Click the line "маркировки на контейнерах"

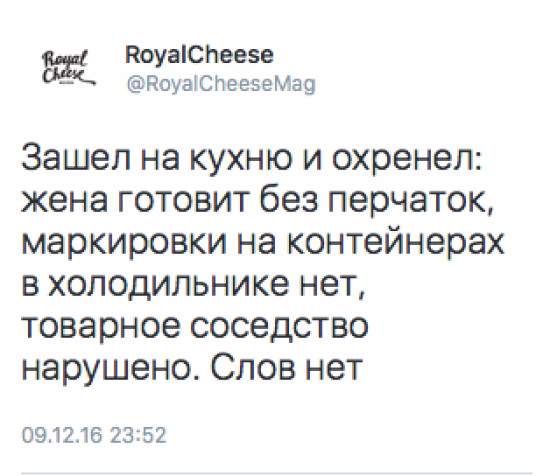tap(263, 243)
